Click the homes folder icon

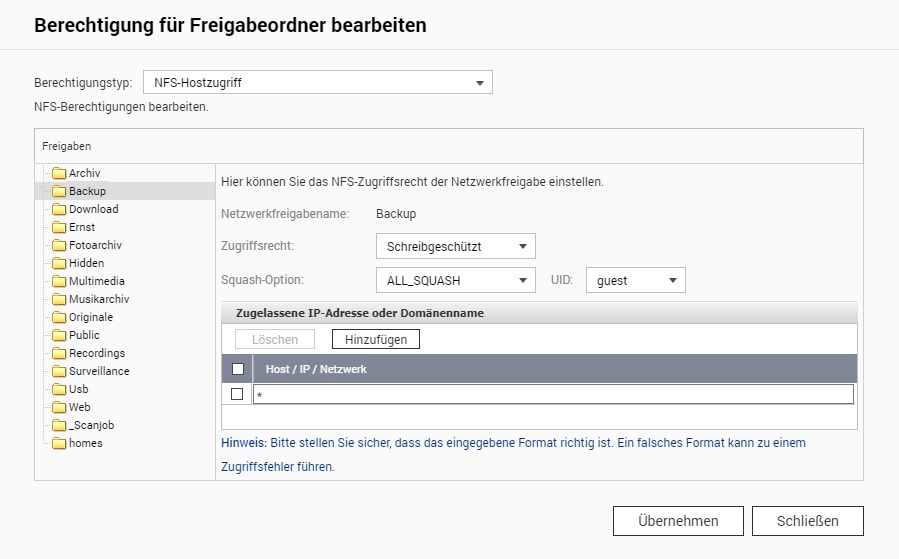59,444
